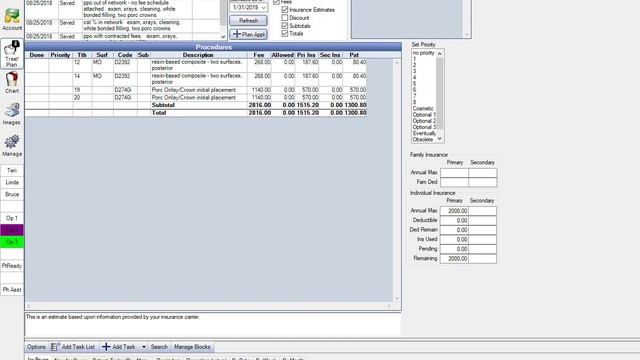Uncheck the Subtotals checkbox
The height and width of the screenshot is (360, 640).
click(285, 26)
